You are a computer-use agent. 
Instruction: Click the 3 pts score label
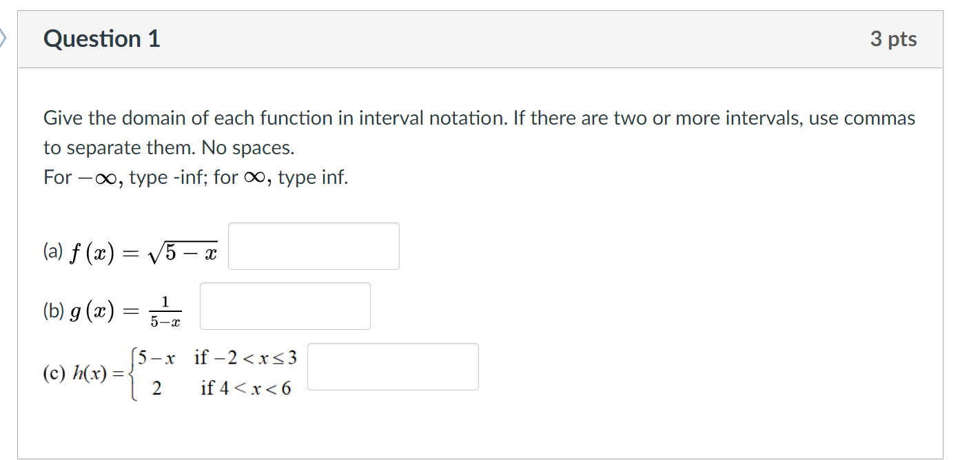(x=893, y=39)
